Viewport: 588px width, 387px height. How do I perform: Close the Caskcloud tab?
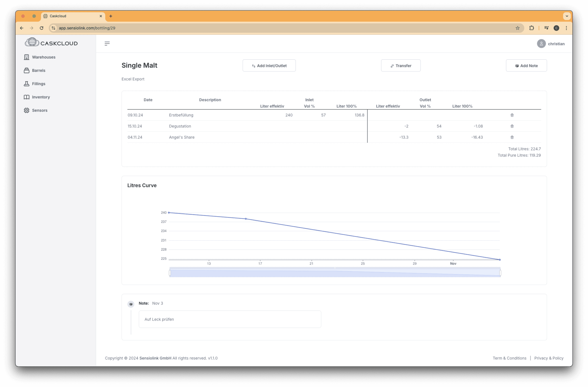tap(101, 16)
